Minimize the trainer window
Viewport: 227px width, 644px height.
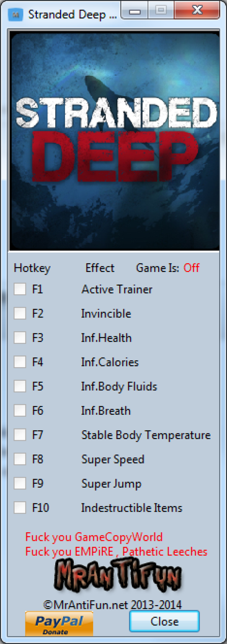point(135,10)
